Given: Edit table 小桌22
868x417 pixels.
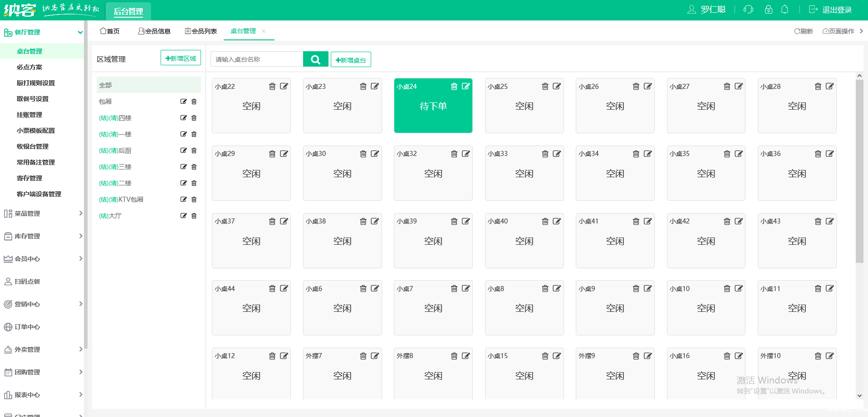Looking at the screenshot, I should 284,86.
